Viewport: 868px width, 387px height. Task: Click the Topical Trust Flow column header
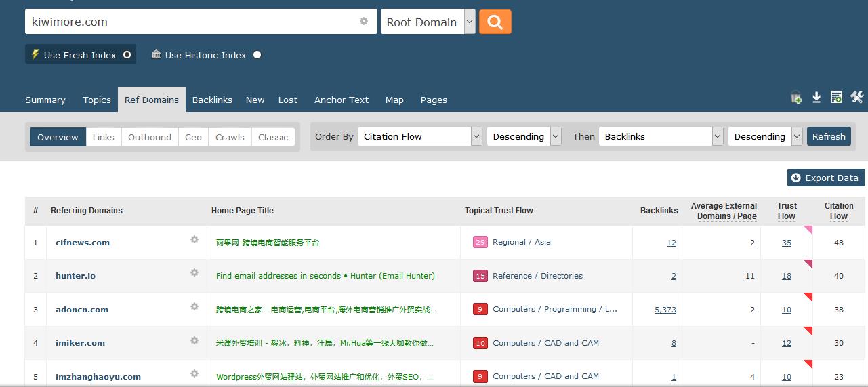(499, 211)
